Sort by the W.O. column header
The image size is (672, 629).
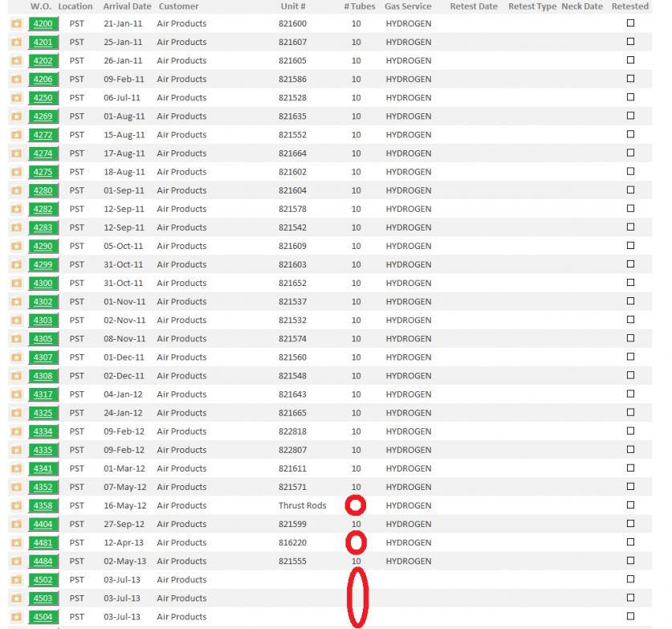coord(41,6)
